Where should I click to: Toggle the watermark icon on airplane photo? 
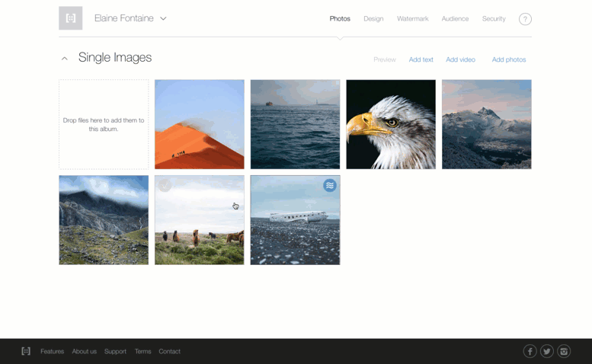330,185
